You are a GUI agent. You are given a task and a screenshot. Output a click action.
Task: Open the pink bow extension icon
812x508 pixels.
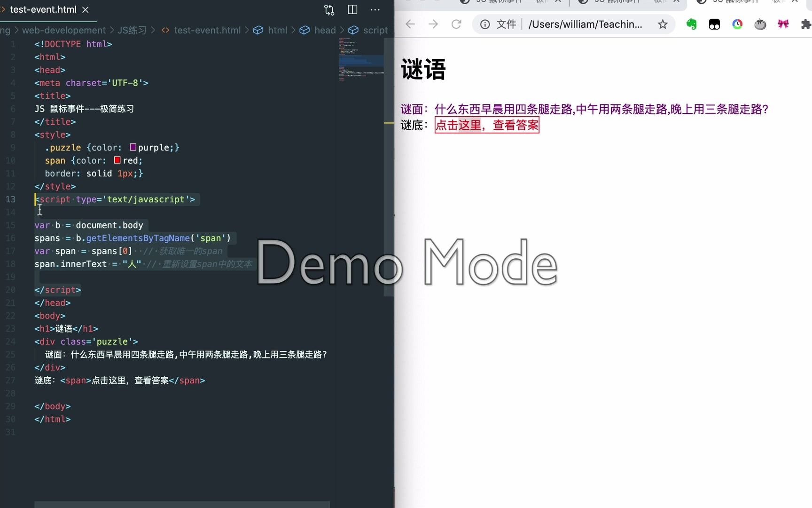[x=783, y=24]
